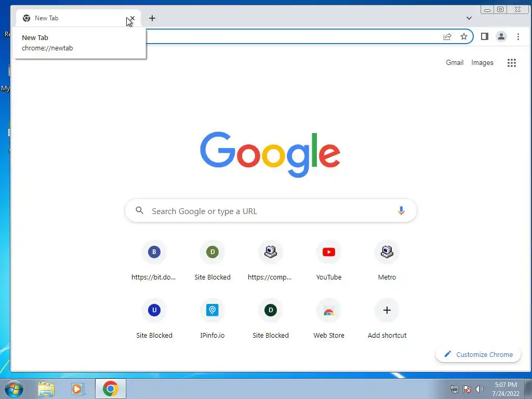Open the Google apps grid

coord(512,63)
